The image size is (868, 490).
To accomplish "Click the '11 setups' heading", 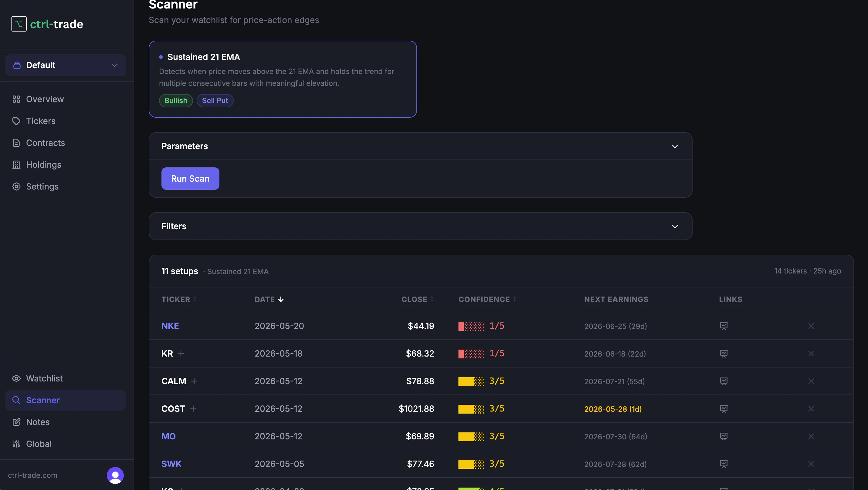I will tap(180, 271).
